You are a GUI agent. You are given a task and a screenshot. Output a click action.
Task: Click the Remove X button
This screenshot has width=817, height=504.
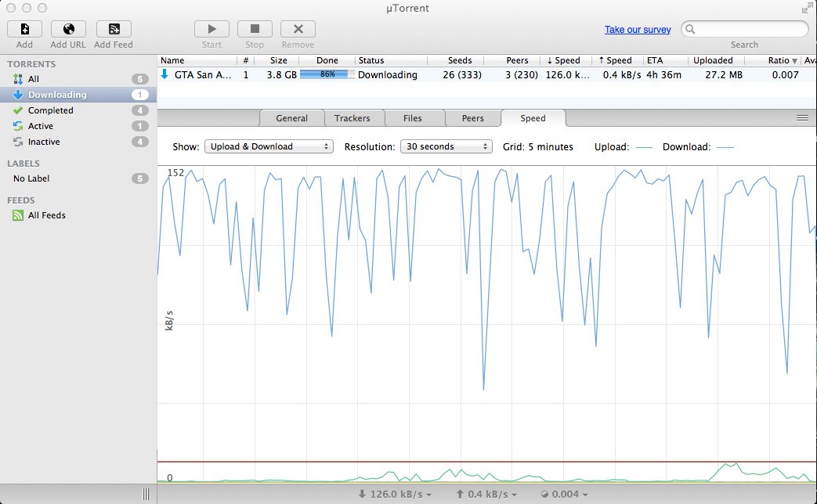click(298, 29)
